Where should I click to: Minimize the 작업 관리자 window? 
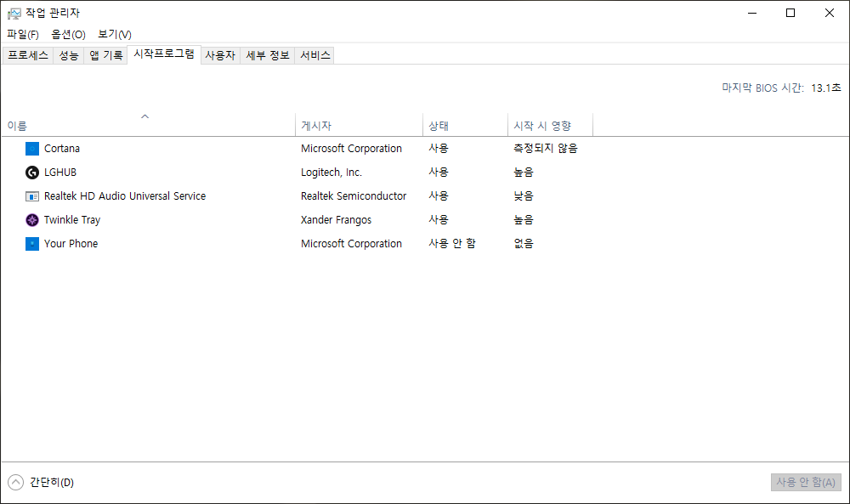coord(752,13)
